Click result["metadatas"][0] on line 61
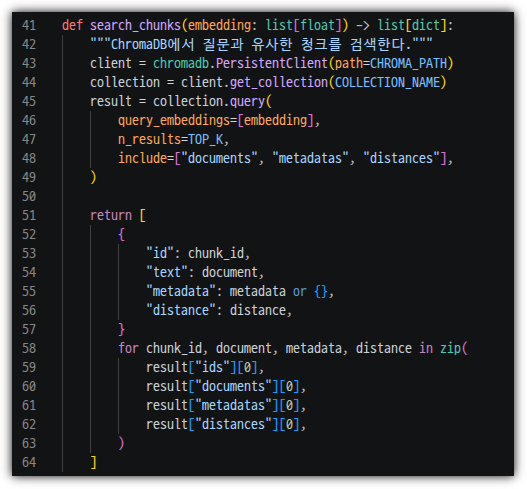The image size is (527, 489). [x=222, y=405]
